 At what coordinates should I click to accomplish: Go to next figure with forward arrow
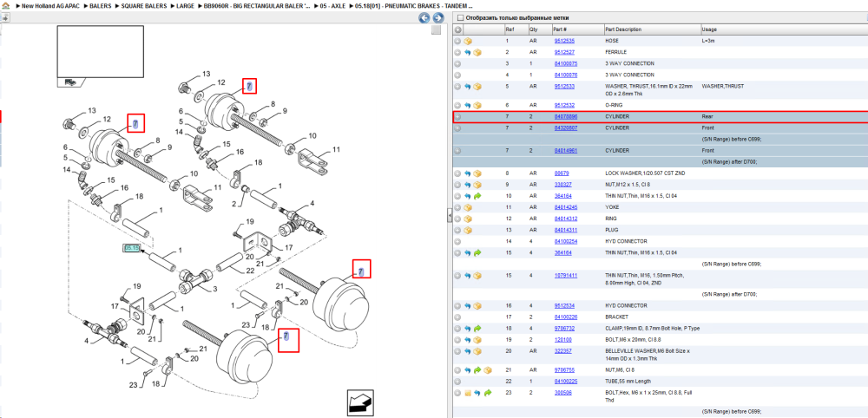437,17
